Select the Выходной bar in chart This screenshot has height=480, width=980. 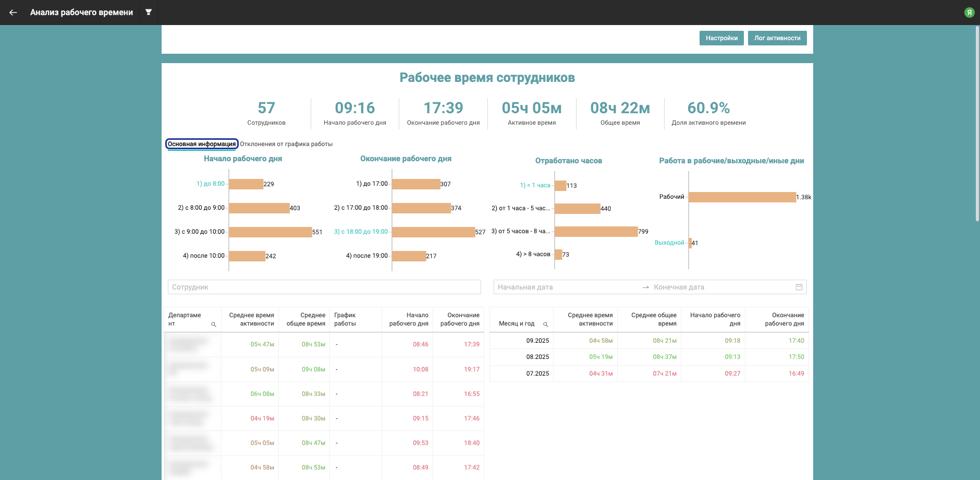[x=690, y=243]
